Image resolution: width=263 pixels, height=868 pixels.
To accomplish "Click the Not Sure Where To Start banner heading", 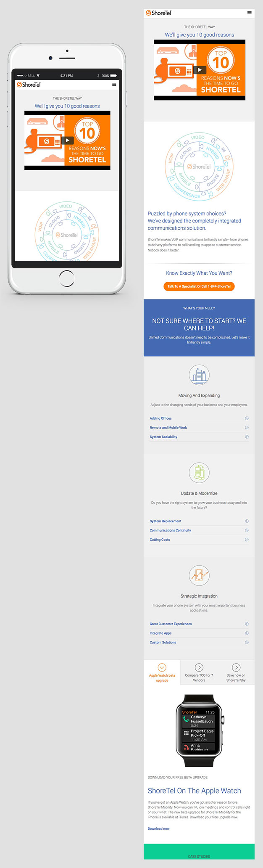I will click(199, 324).
